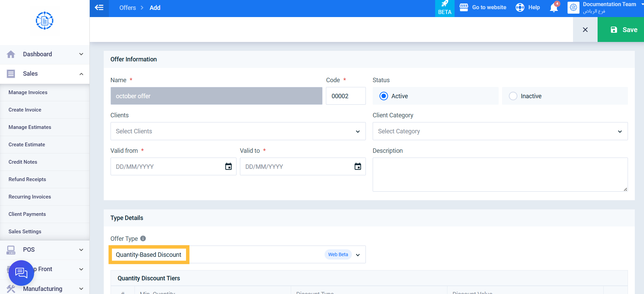Open the Select Clients dropdown

coord(238,131)
